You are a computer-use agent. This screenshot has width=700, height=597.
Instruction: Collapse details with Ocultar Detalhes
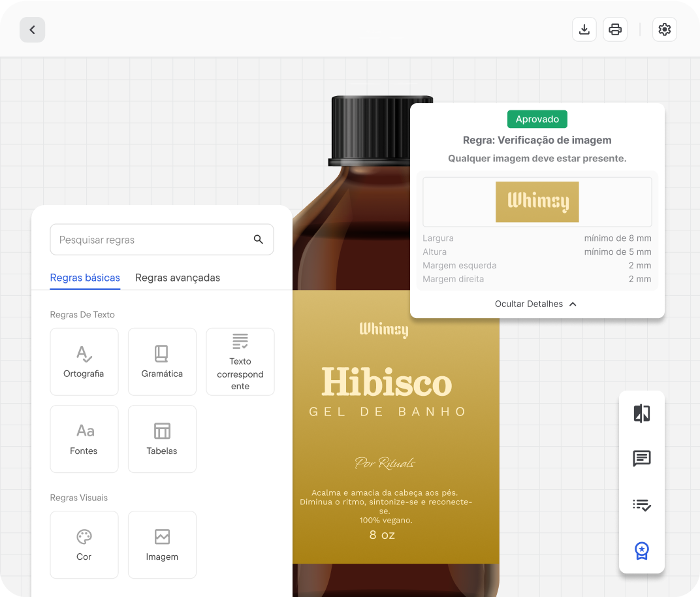click(536, 304)
